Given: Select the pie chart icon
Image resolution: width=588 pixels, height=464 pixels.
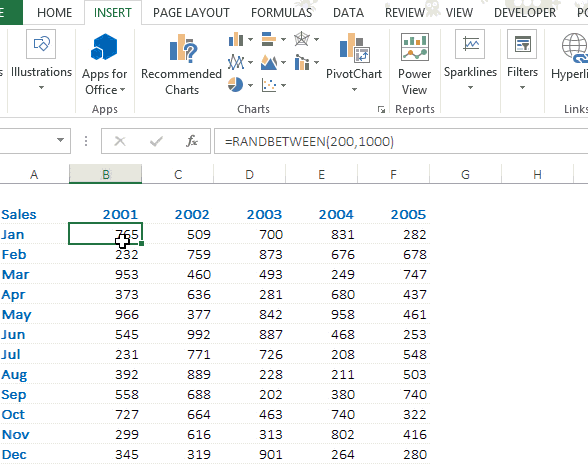Looking at the screenshot, I should point(235,85).
